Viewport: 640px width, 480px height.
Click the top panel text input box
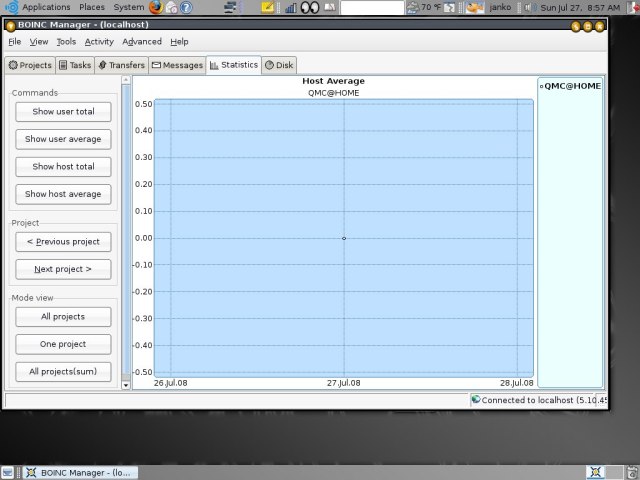[x=372, y=7]
